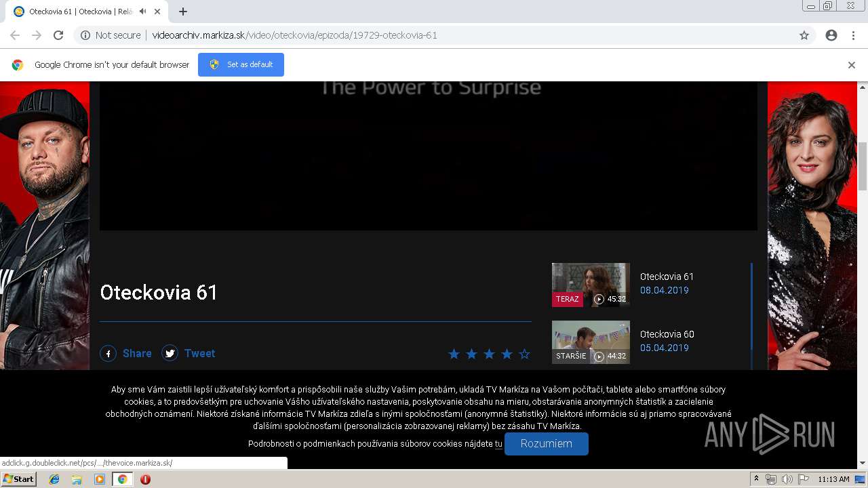Click the video player area

click(x=429, y=156)
